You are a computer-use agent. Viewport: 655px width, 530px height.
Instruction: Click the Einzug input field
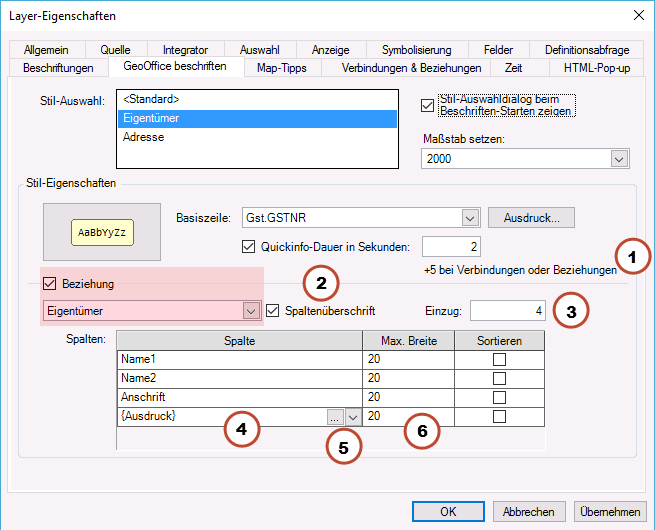[x=509, y=311]
